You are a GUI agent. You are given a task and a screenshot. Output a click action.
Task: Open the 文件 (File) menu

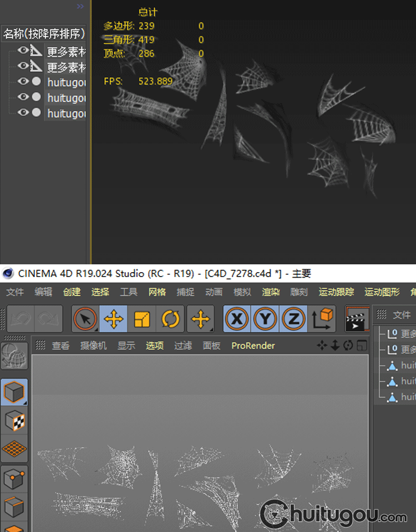(x=15, y=292)
